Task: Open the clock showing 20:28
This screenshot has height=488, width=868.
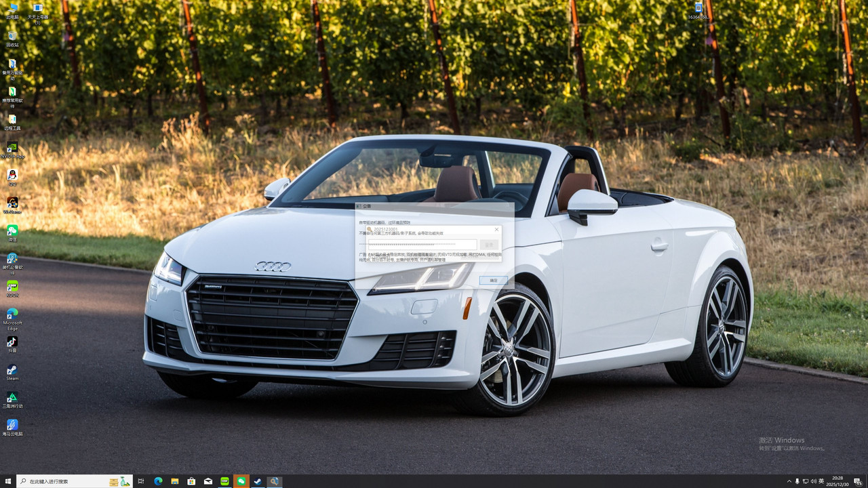Action: (x=837, y=481)
